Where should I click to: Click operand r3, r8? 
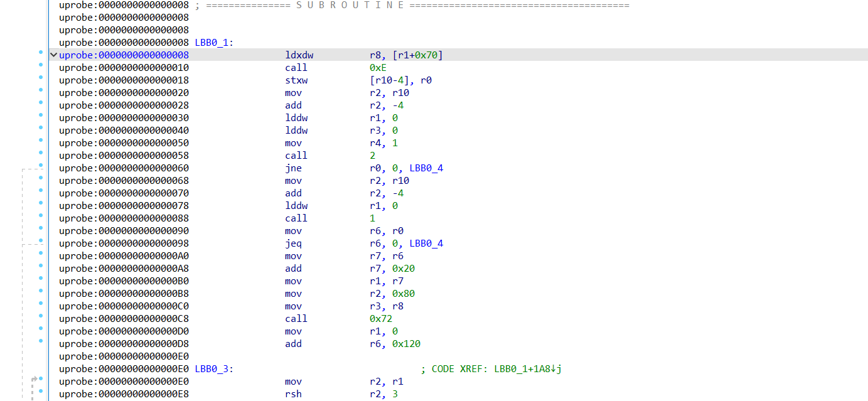(387, 306)
